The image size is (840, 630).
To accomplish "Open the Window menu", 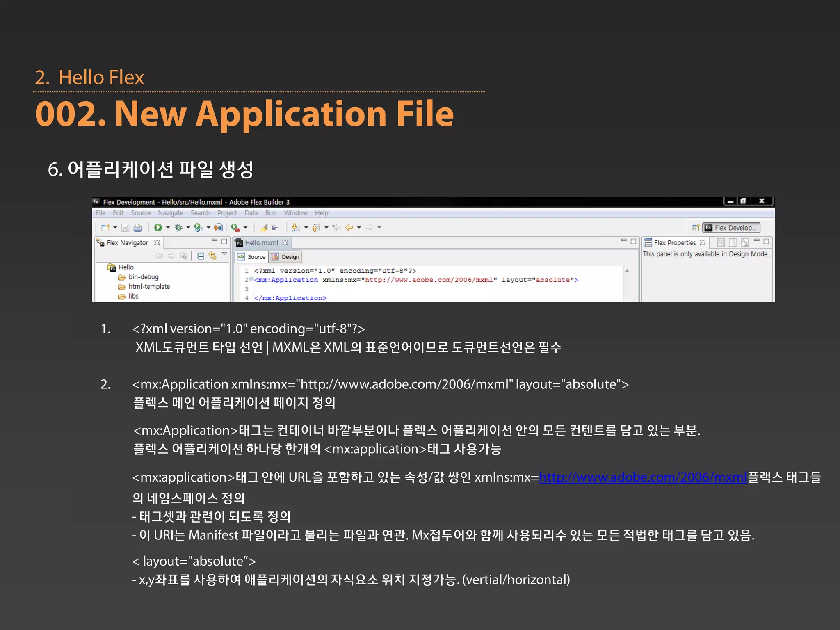I will tap(296, 213).
